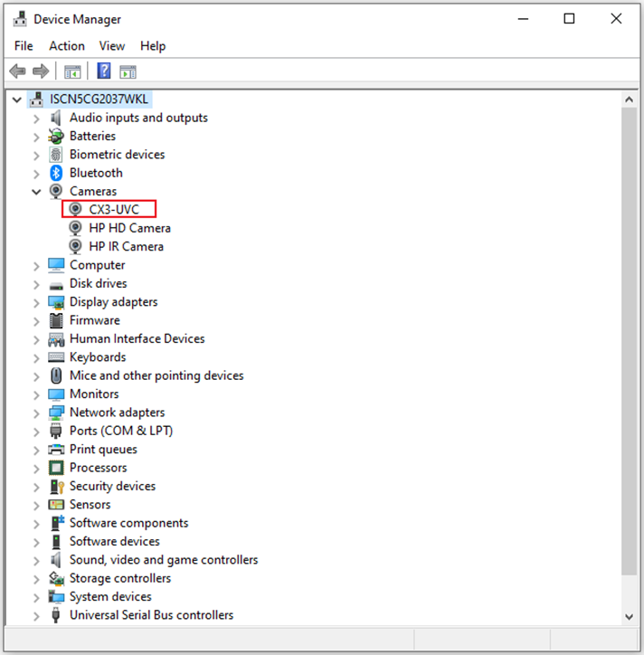Open the View menu
The height and width of the screenshot is (655, 644).
(112, 46)
